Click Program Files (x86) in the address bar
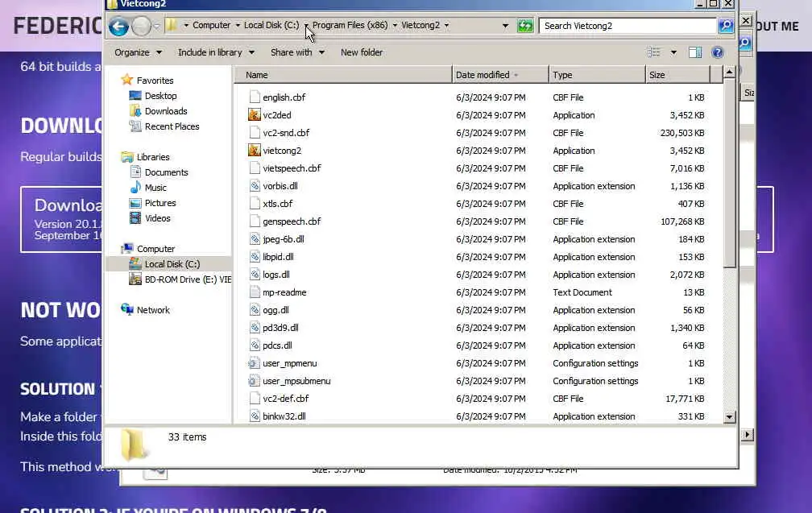 [x=350, y=25]
